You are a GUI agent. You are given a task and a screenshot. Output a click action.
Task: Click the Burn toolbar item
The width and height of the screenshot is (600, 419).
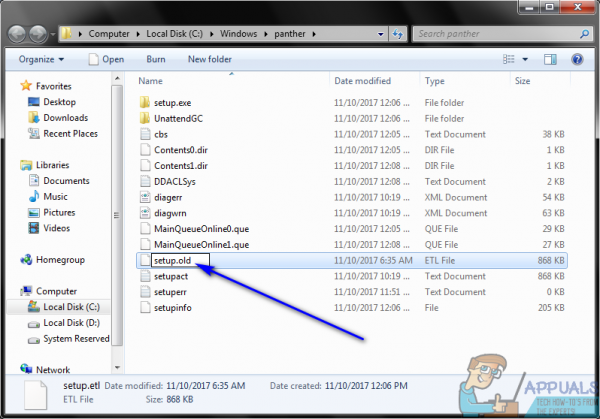click(156, 59)
